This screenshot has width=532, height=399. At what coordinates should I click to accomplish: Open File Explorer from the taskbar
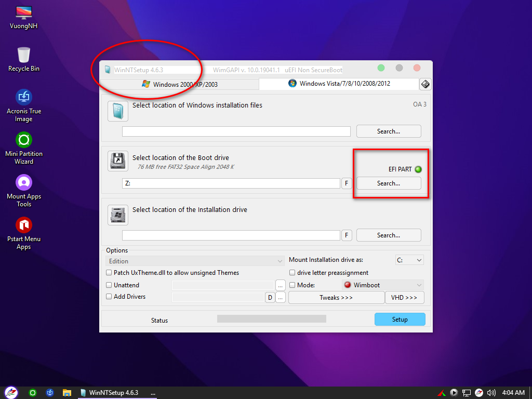point(67,393)
